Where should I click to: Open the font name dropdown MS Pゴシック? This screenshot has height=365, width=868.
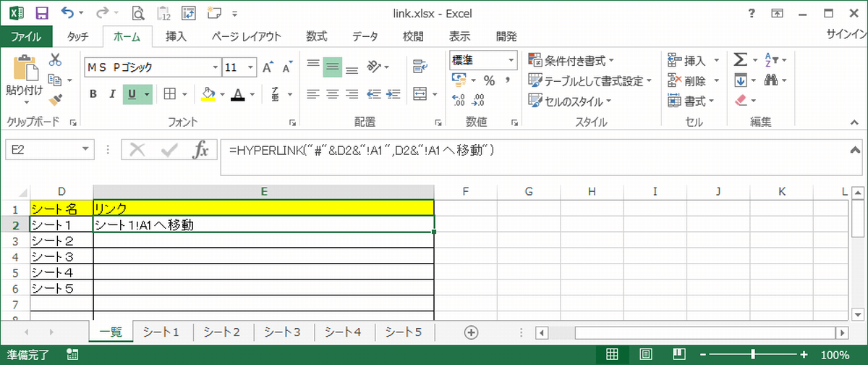215,67
